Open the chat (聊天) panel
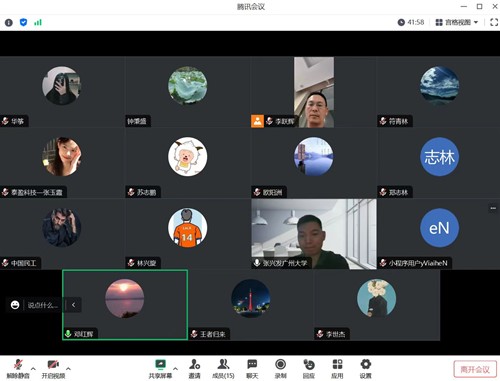The image size is (500, 381). 252,369
